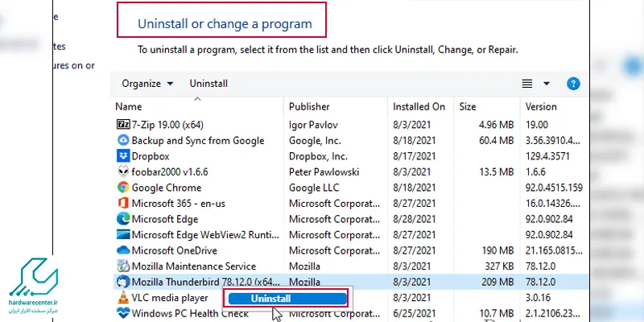Click the Edge WebView2 Runtime icon

pyautogui.click(x=123, y=235)
